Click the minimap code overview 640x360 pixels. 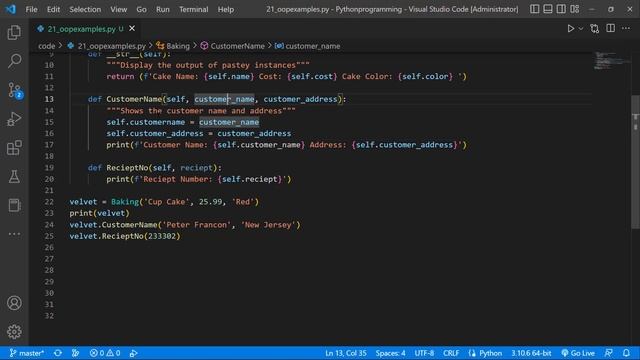[611, 60]
